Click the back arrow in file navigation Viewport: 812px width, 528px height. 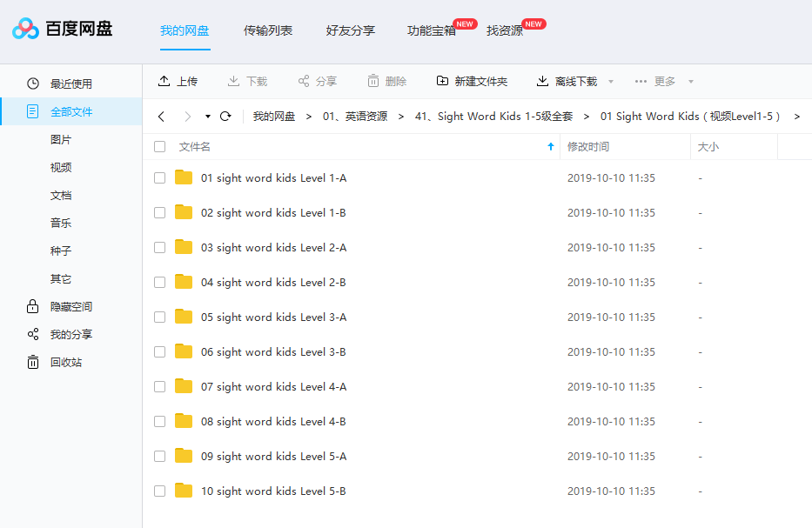click(x=160, y=115)
